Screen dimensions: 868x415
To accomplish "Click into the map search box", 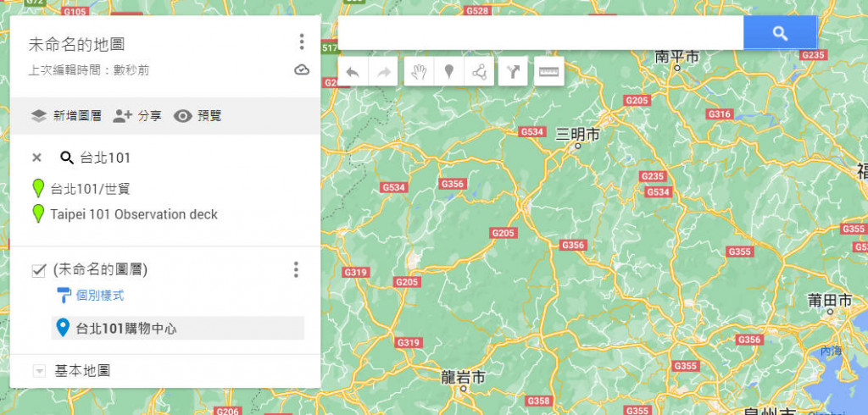I will [540, 33].
